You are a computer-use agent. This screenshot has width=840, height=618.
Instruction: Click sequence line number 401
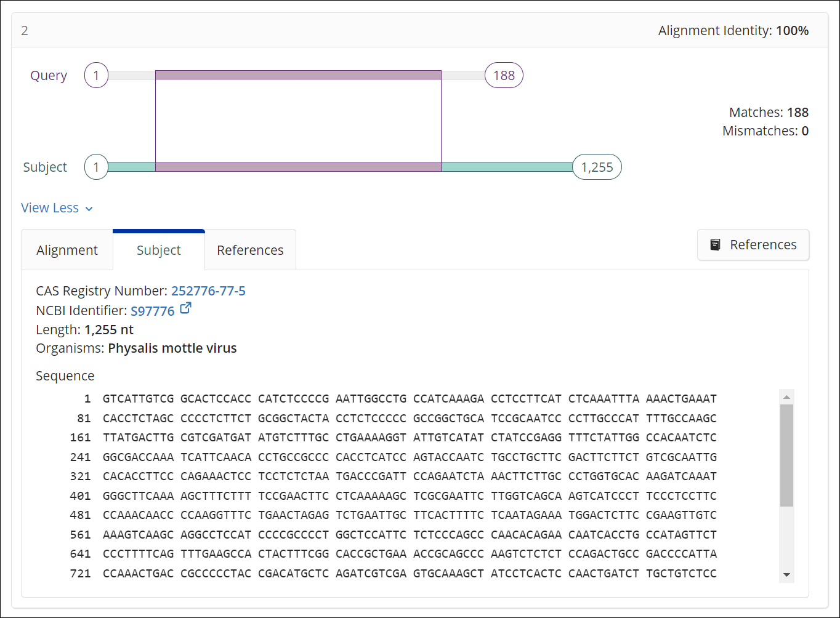tap(81, 496)
